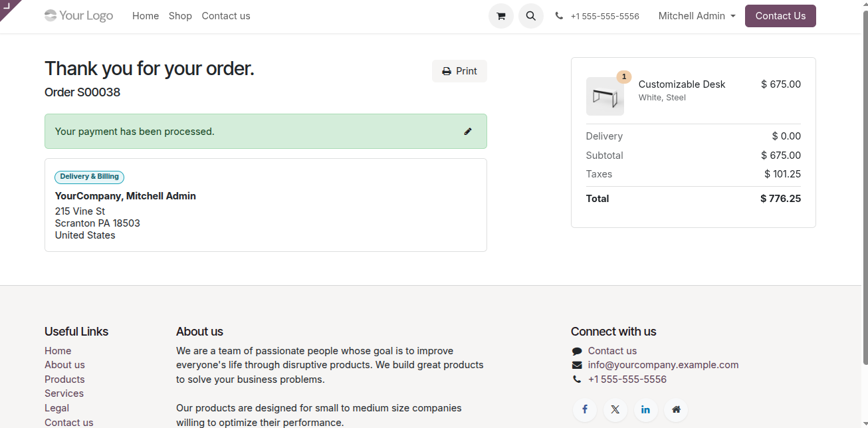
Task: Select Contact us in the top navigation
Action: [226, 16]
